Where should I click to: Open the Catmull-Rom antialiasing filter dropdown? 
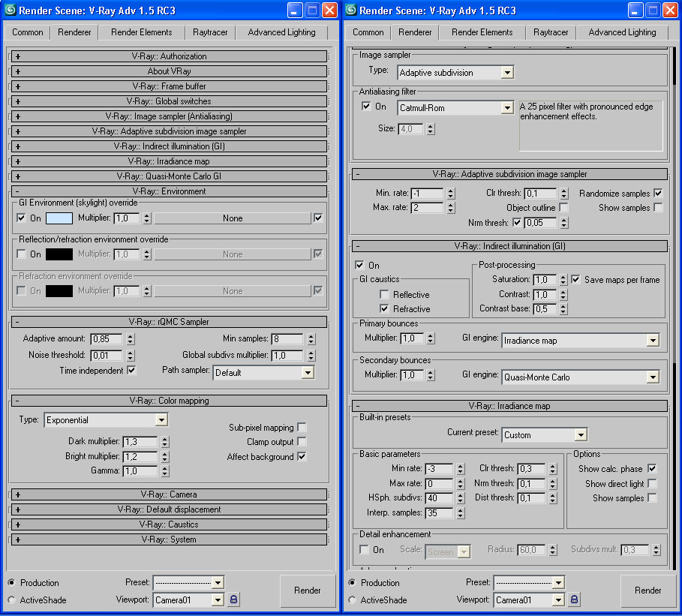[455, 108]
